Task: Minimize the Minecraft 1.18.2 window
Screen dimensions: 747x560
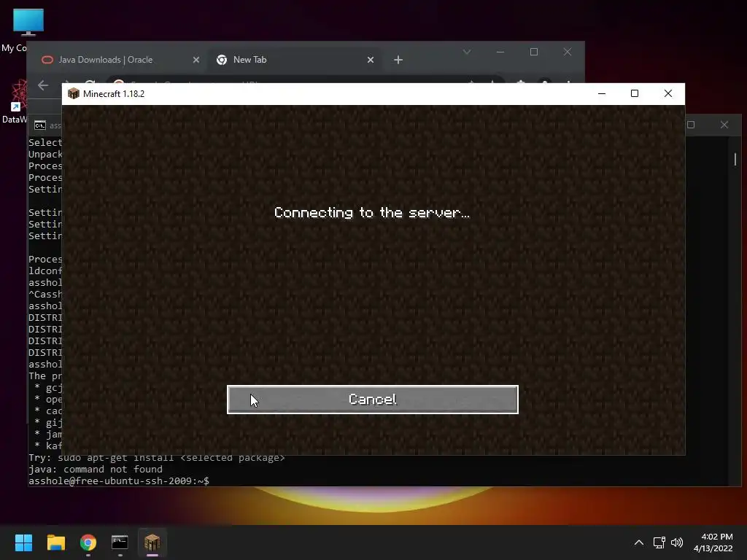Action: click(x=602, y=94)
